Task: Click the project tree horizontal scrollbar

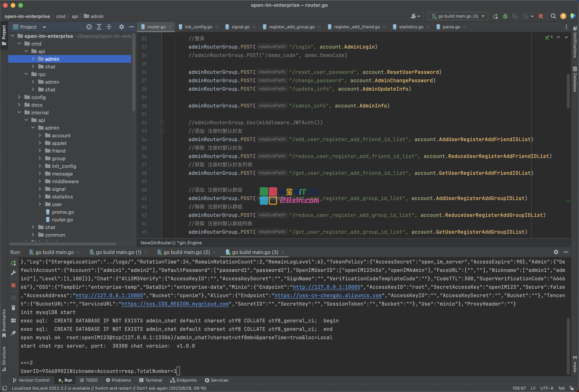Action: (x=62, y=244)
